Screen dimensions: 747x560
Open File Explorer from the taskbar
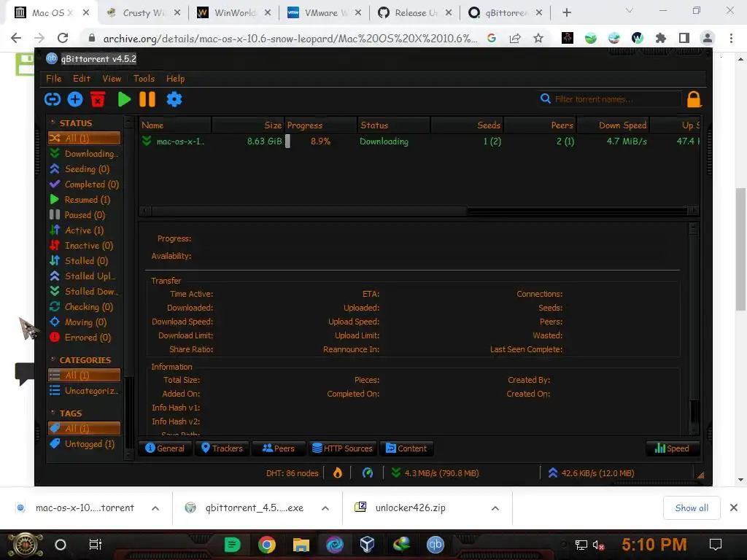[x=301, y=544]
